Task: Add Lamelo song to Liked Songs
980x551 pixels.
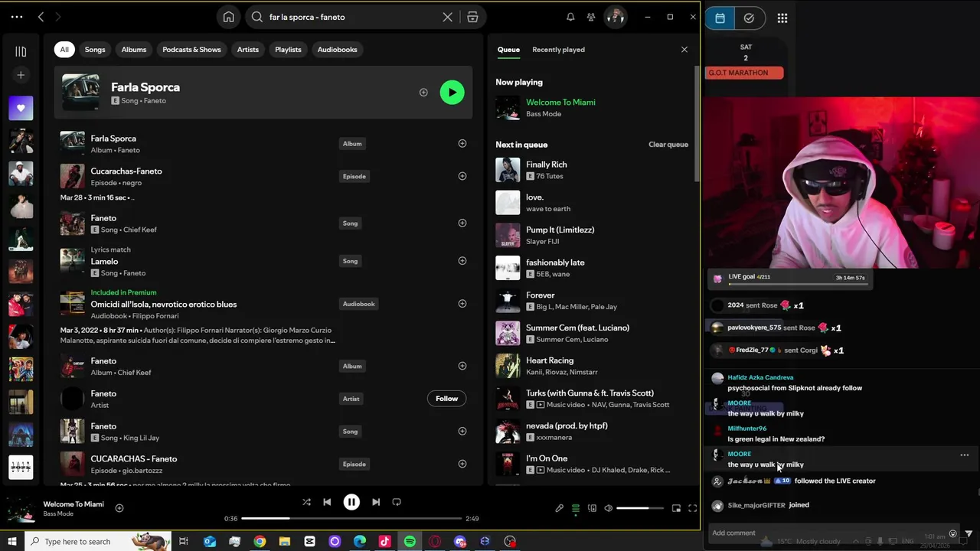Action: point(462,261)
